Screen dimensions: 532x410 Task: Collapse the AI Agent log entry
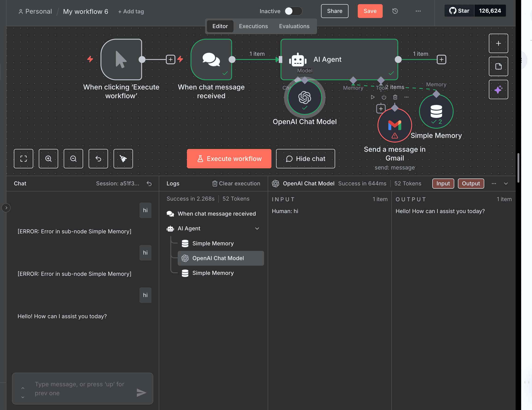pos(257,229)
